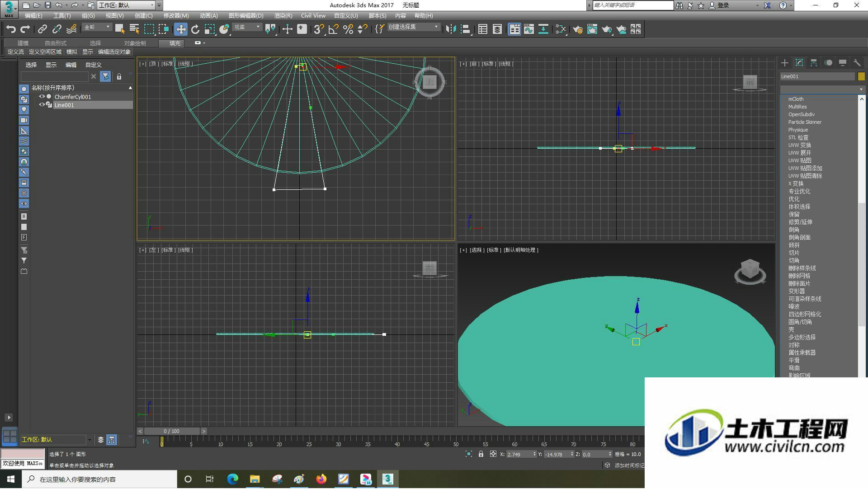
Task: Expand the MAXScript mini listener arrow
Action: click(x=9, y=418)
